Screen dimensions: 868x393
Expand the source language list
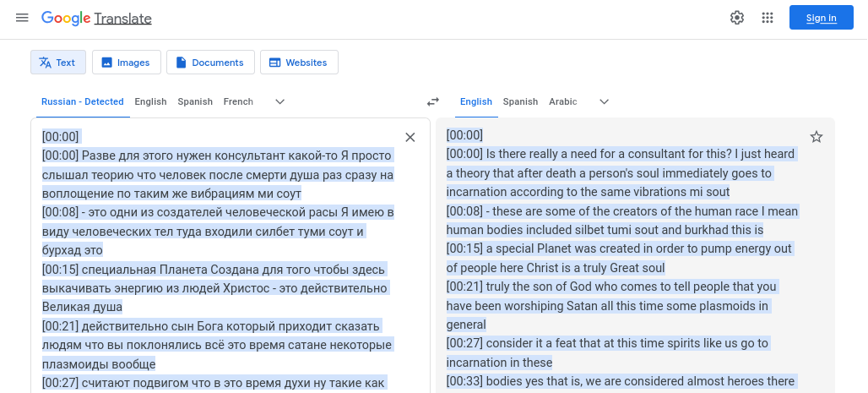coord(280,101)
